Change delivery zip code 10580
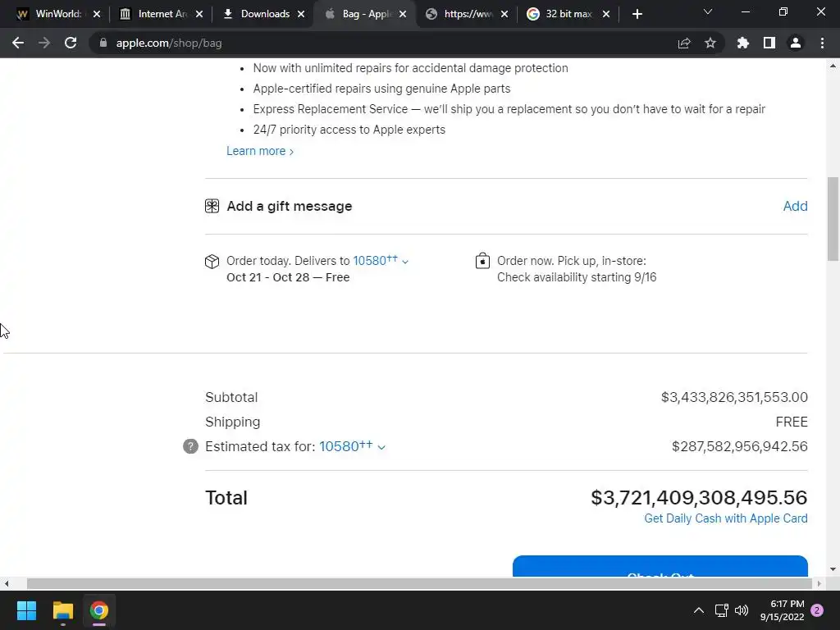840x630 pixels. (381, 260)
